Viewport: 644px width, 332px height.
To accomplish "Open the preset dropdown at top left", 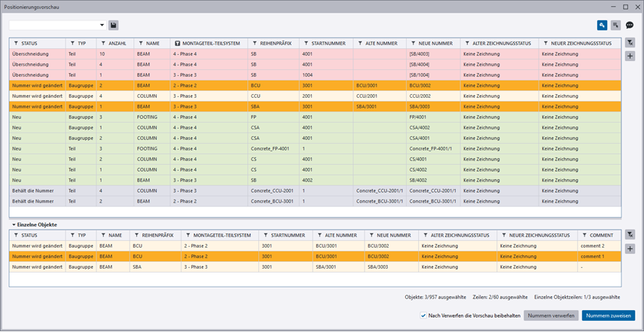I will pyautogui.click(x=102, y=26).
